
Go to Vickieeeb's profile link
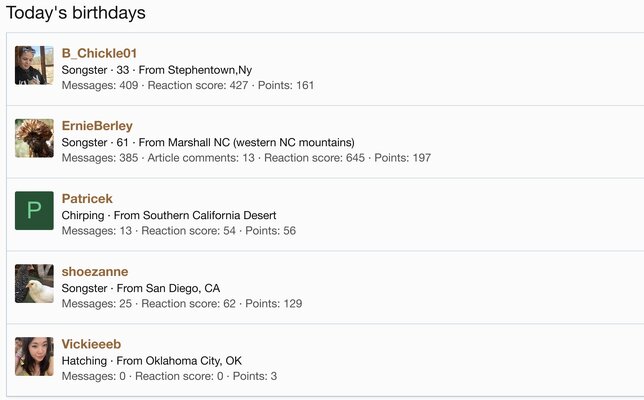(x=91, y=344)
